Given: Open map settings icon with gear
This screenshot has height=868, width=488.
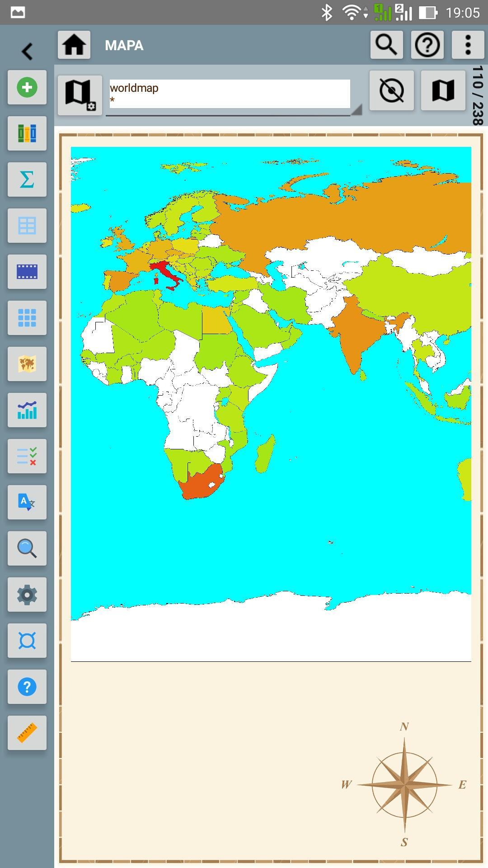Looking at the screenshot, I should point(80,95).
